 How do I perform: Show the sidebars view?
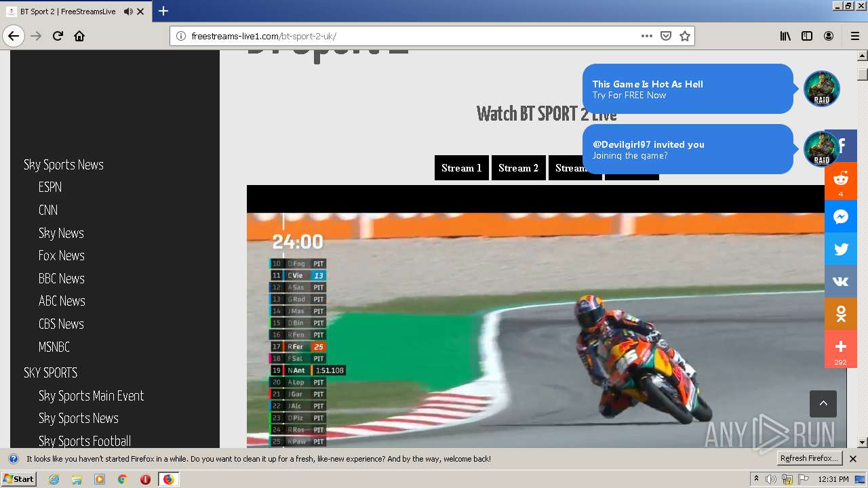coord(807,36)
